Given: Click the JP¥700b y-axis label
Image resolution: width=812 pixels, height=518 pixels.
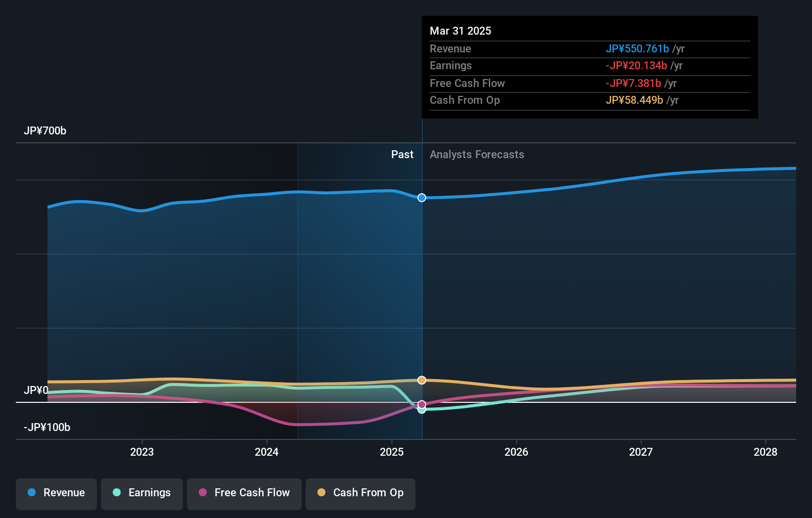Looking at the screenshot, I should click(45, 131).
